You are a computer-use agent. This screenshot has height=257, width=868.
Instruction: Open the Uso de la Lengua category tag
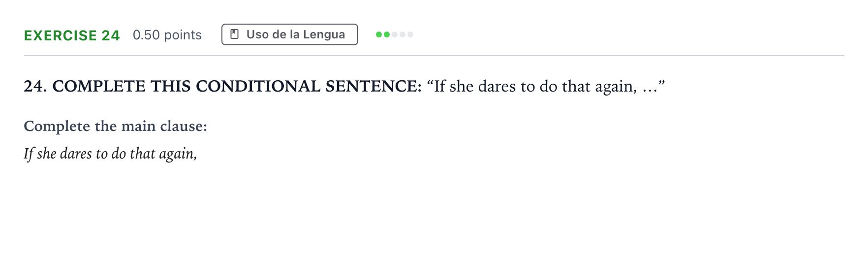click(290, 34)
